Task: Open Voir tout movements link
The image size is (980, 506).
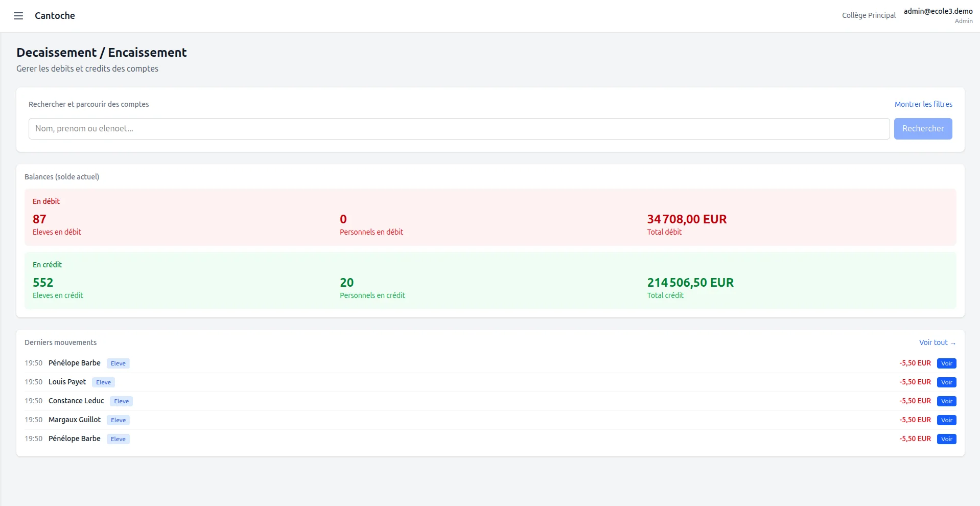Action: (x=937, y=342)
